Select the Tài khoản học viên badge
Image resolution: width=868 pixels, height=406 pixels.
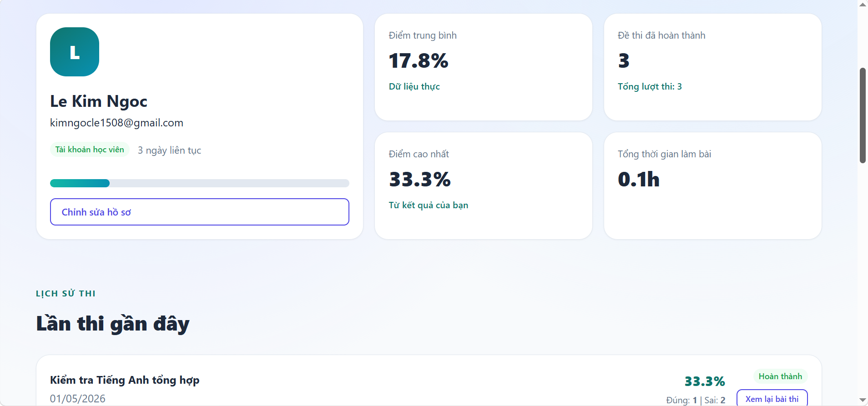coord(90,150)
